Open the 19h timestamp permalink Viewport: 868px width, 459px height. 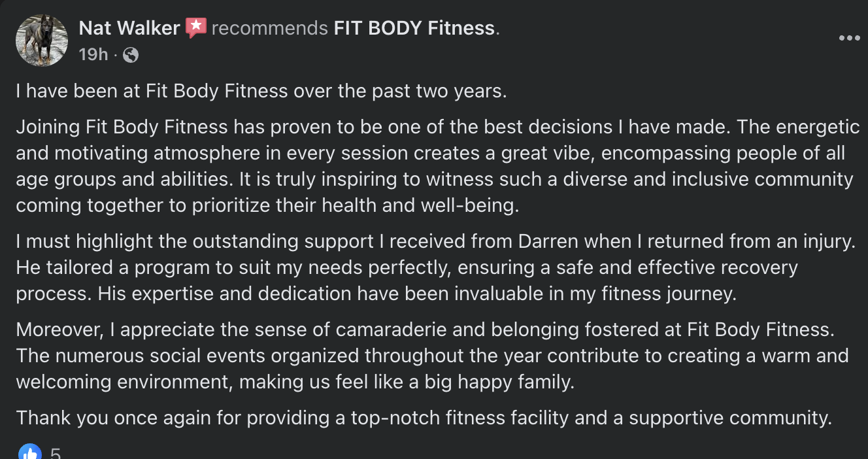click(93, 55)
